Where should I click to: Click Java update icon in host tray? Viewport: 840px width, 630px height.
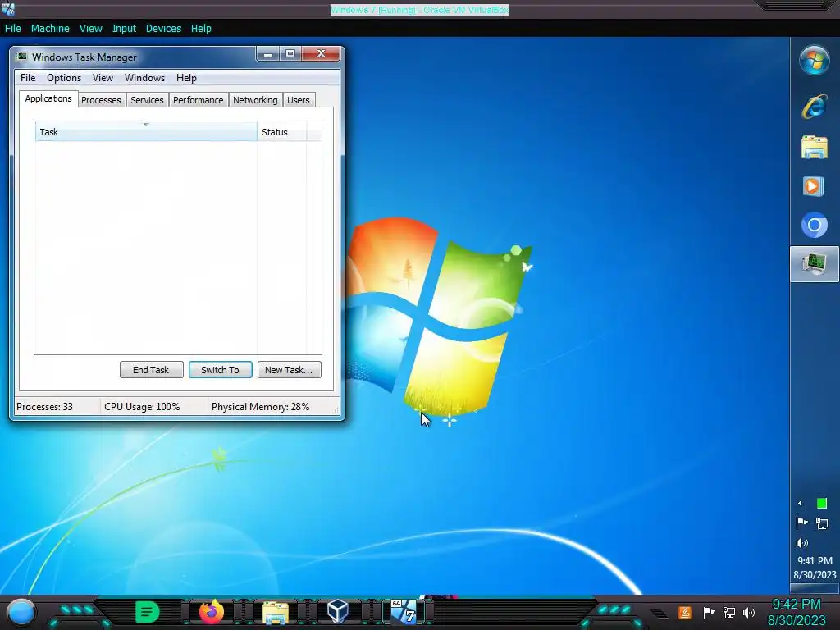pos(685,612)
